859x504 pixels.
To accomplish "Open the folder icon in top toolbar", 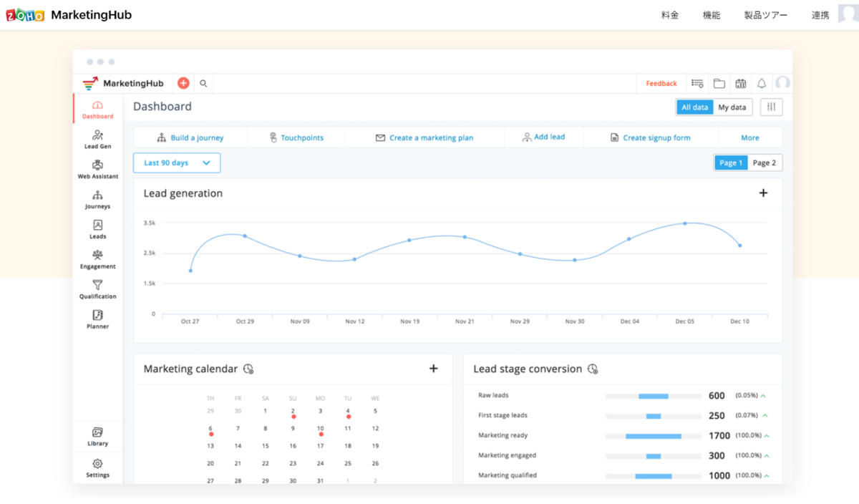I will coord(719,83).
